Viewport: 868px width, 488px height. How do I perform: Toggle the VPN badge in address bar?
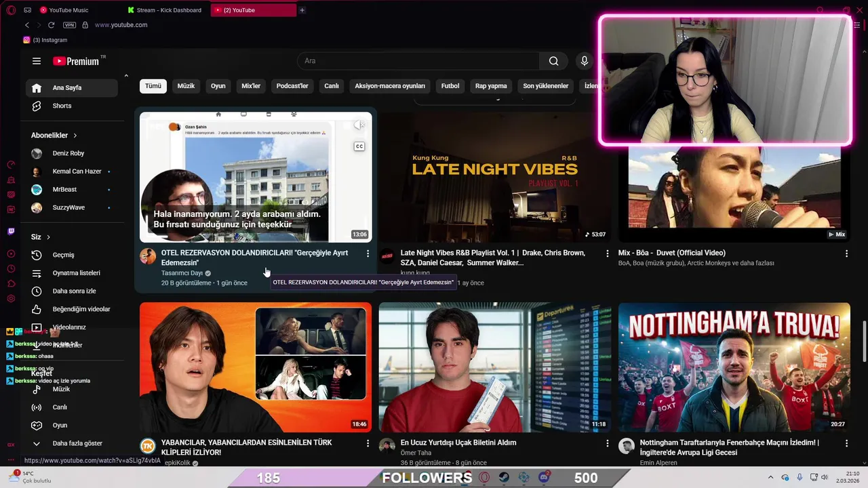pyautogui.click(x=69, y=25)
